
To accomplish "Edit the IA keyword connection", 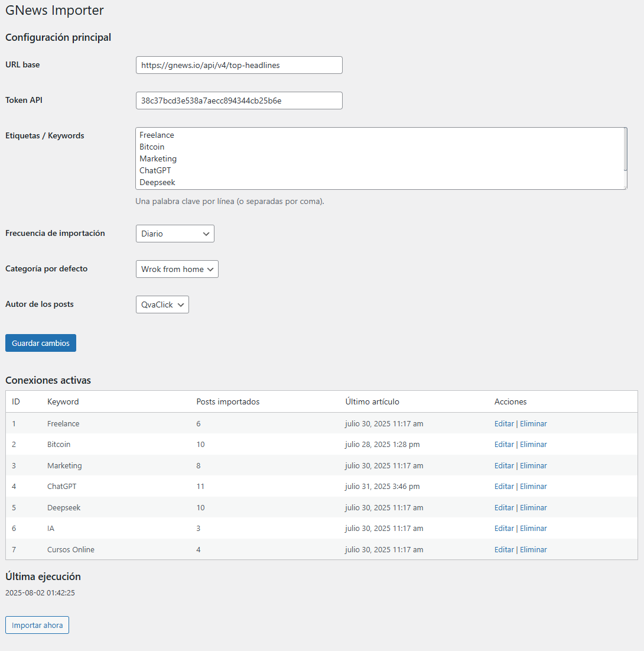I will [504, 528].
